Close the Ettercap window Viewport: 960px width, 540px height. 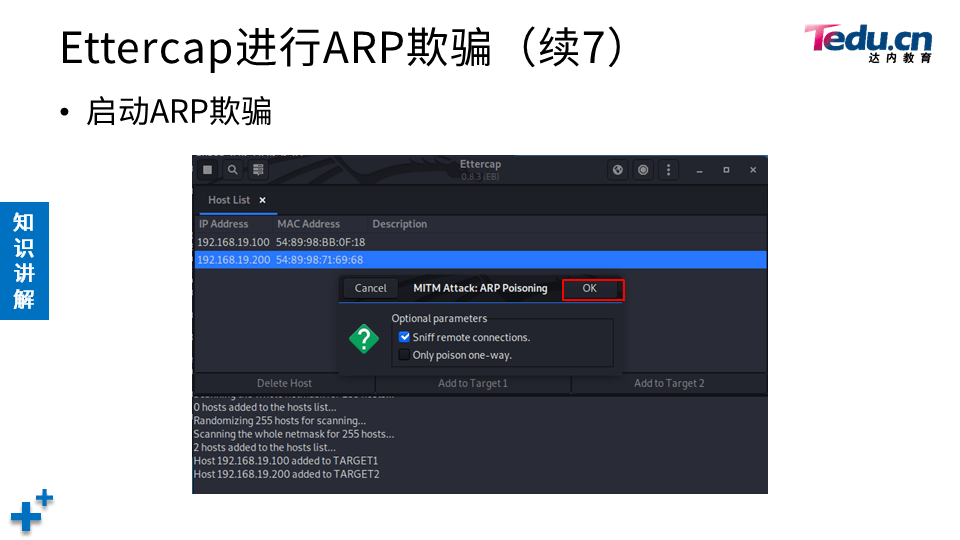pyautogui.click(x=753, y=170)
